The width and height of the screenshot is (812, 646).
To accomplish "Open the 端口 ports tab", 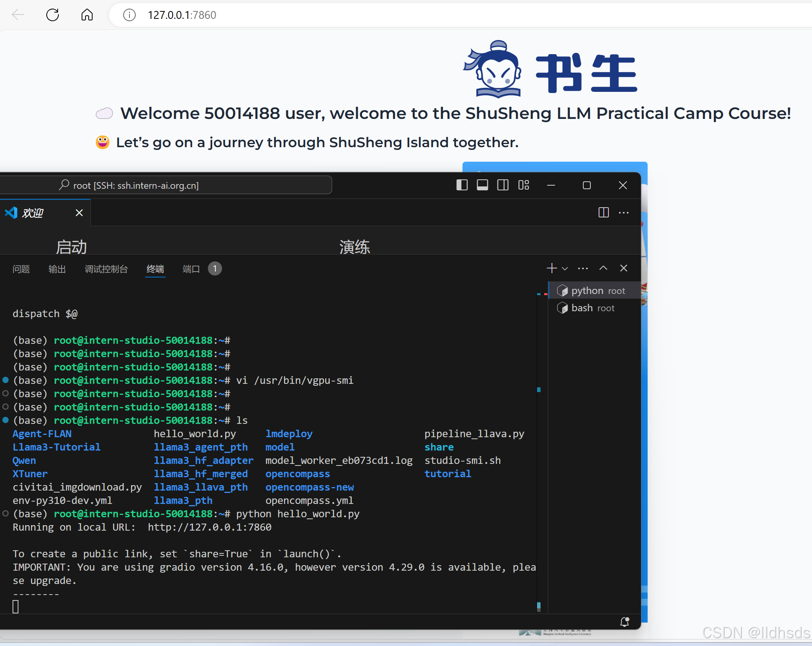I will pyautogui.click(x=191, y=269).
